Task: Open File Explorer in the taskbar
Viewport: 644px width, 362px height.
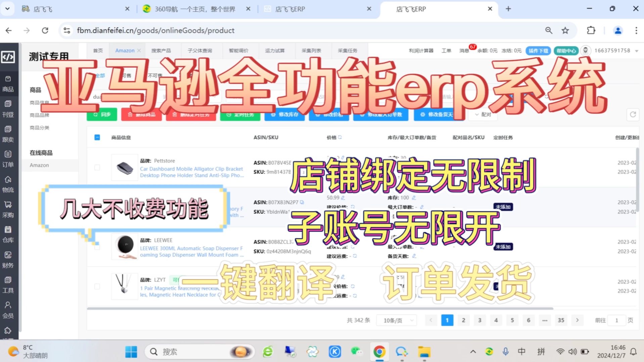Action: click(424, 352)
